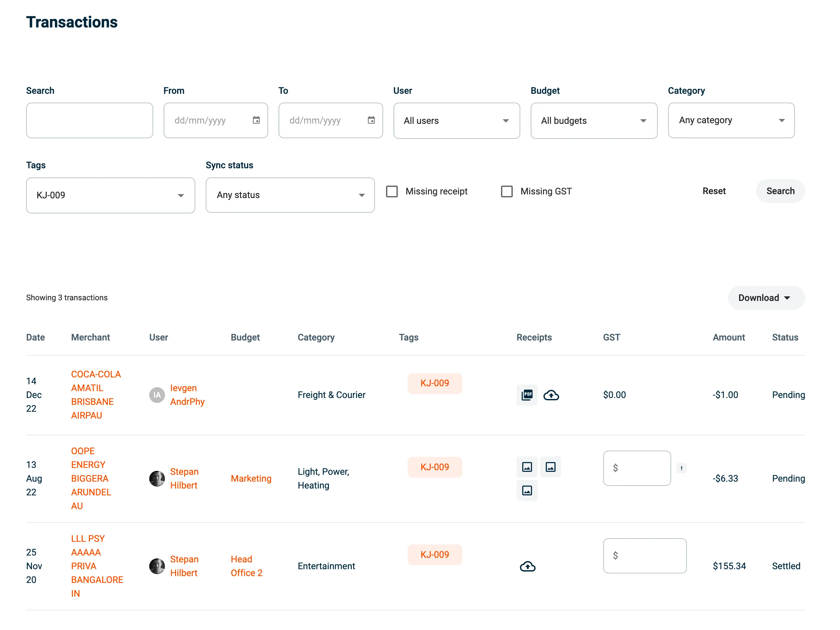Open the KJ-009 Tags dropdown
Viewport: 840px width, 630px height.
click(x=110, y=195)
